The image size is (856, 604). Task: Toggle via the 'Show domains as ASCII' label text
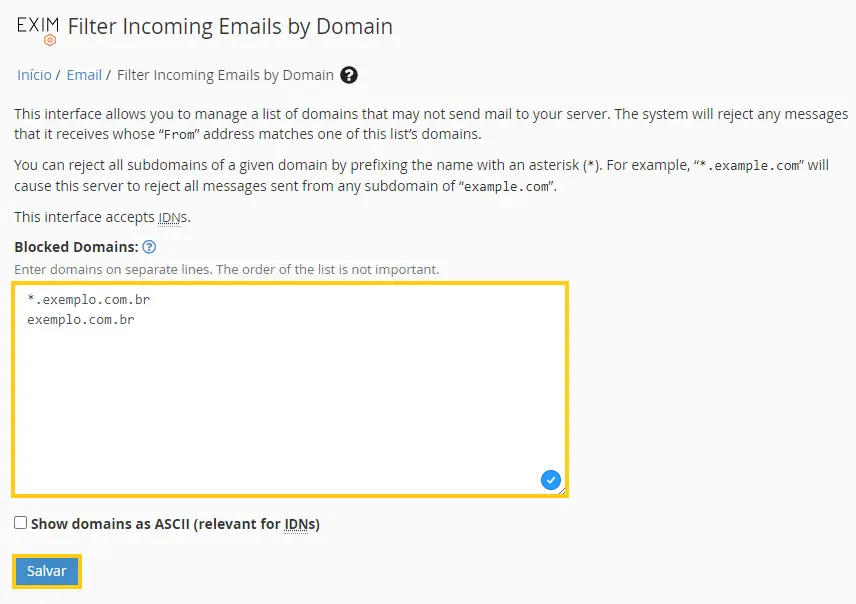point(175,524)
